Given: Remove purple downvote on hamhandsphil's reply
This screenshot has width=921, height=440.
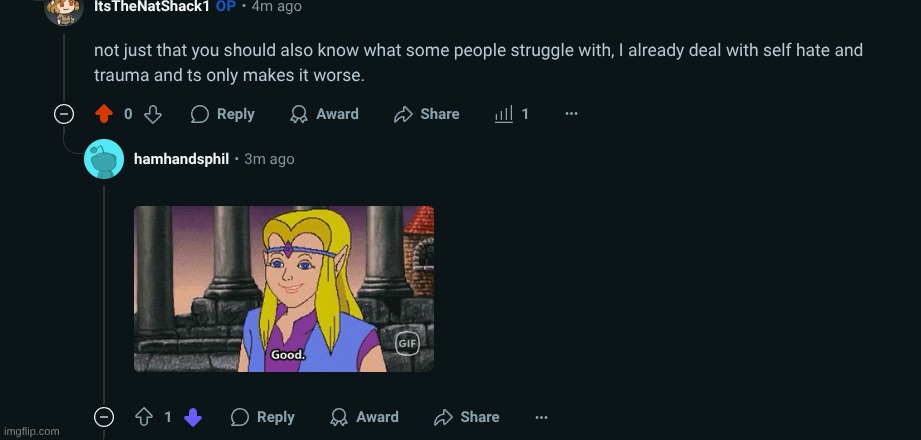Looking at the screenshot, I should [193, 417].
